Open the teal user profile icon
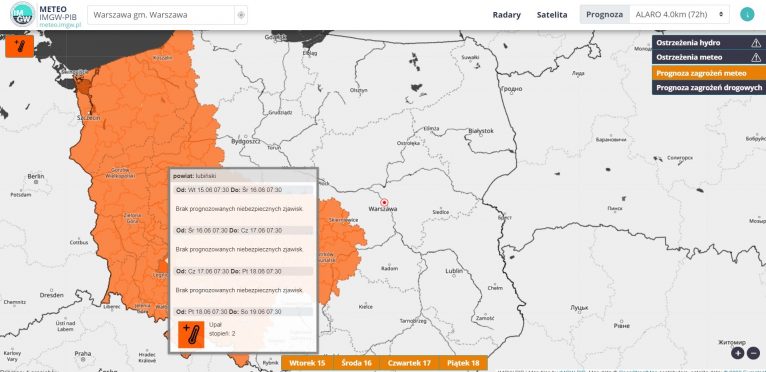 pos(747,14)
